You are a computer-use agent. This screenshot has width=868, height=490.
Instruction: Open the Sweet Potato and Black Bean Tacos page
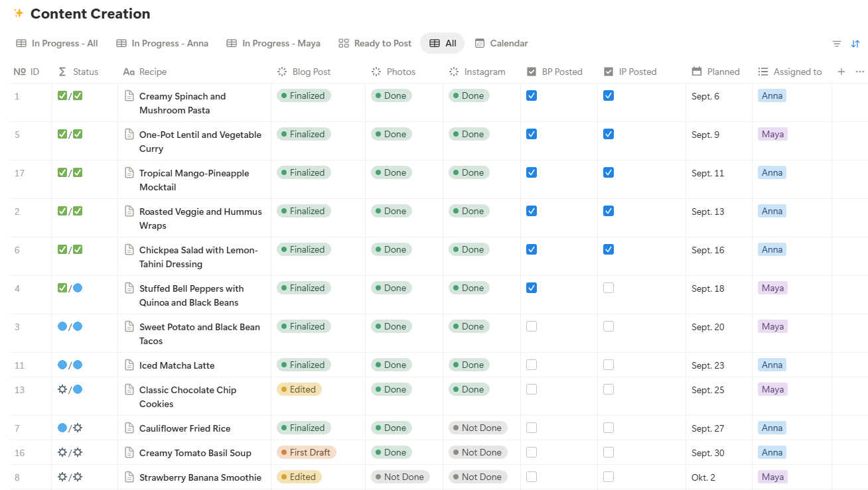click(x=199, y=328)
